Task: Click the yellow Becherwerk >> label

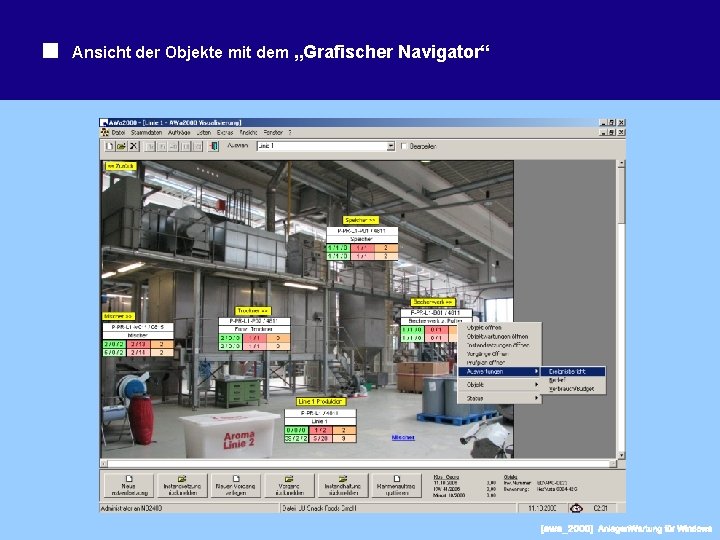Action: (433, 302)
